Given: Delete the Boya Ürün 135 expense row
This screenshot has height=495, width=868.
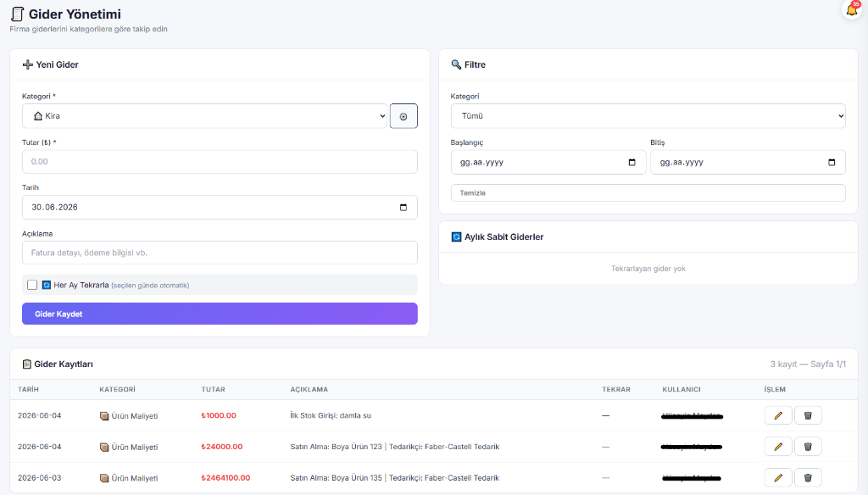Looking at the screenshot, I should (808, 477).
